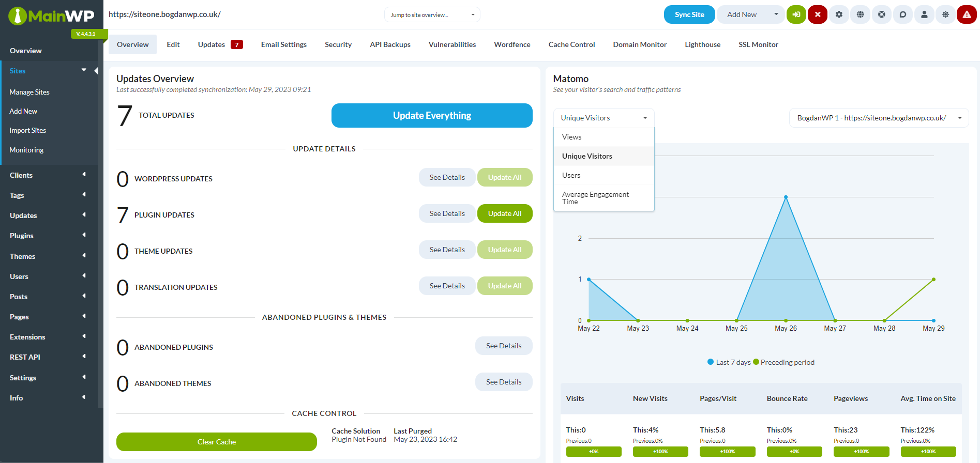This screenshot has width=980, height=463.
Task: Toggle theme with the sun icon
Action: pyautogui.click(x=945, y=14)
